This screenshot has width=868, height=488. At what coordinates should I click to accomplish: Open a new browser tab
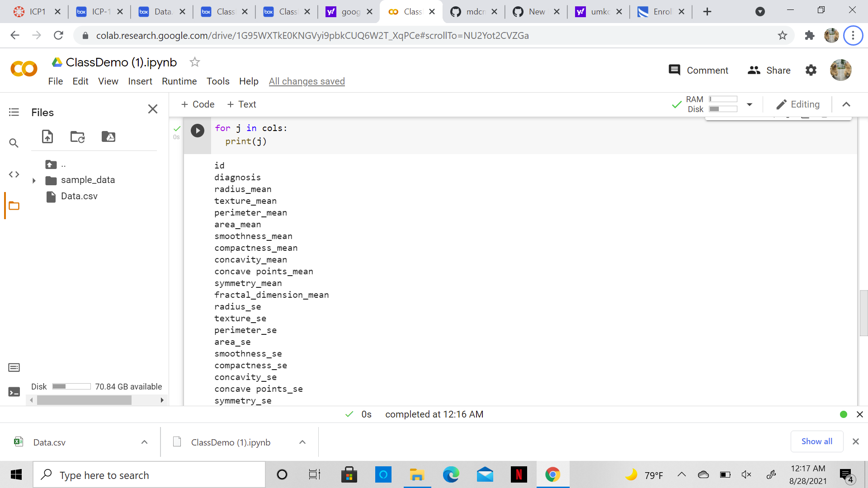707,12
